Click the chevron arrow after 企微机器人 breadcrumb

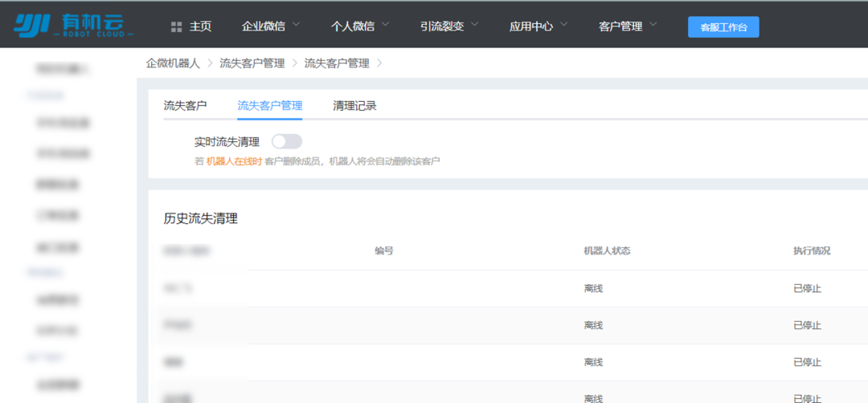[x=210, y=63]
